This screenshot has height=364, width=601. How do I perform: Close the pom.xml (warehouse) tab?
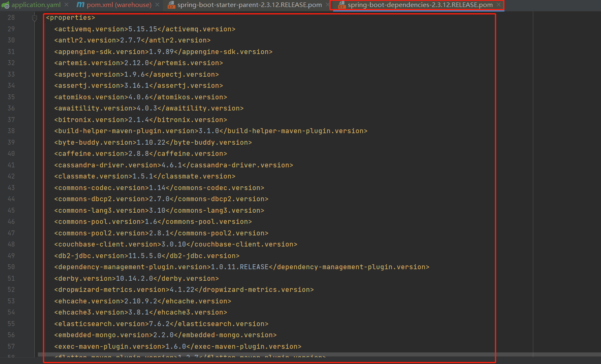tap(157, 5)
